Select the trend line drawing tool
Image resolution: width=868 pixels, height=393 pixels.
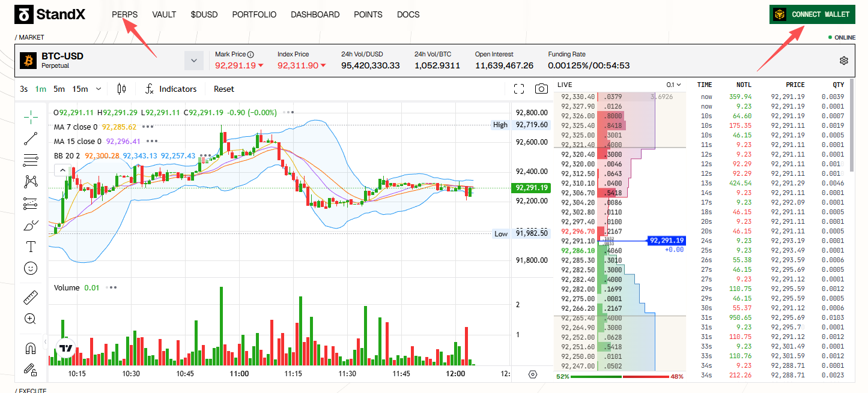31,139
